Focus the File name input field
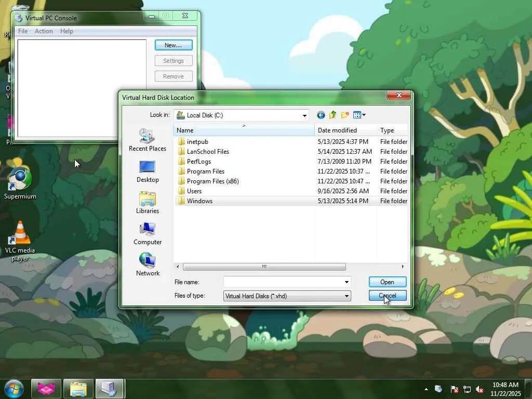The width and height of the screenshot is (532, 399). (x=283, y=282)
